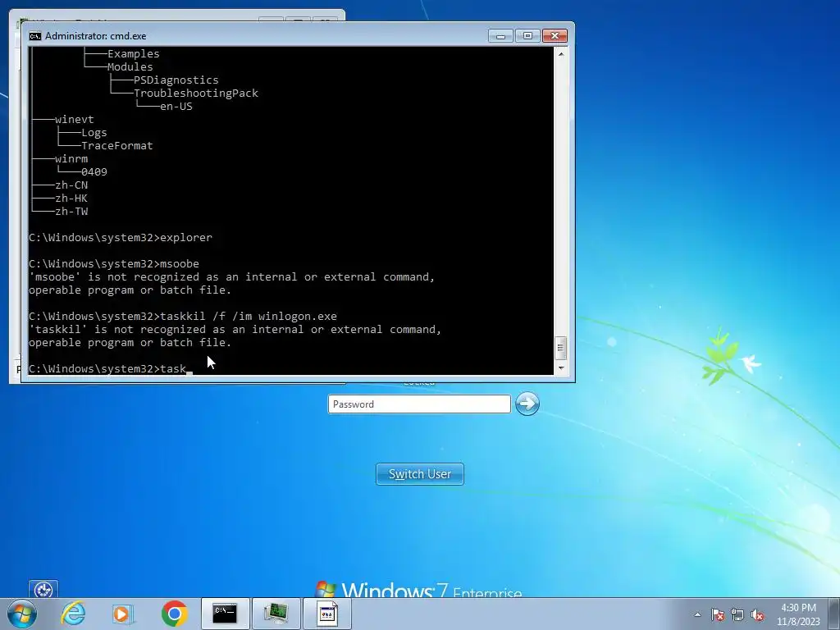
Task: Open Action Center flag icon
Action: click(718, 614)
